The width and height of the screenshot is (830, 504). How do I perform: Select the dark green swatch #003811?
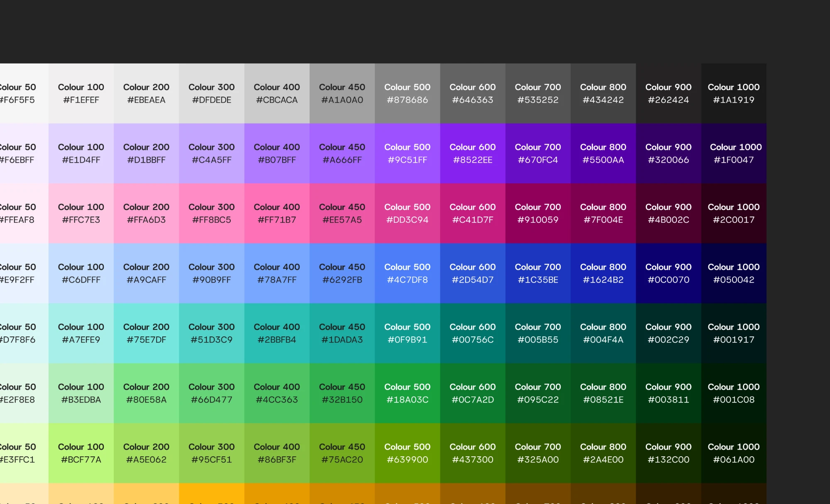coord(669,393)
